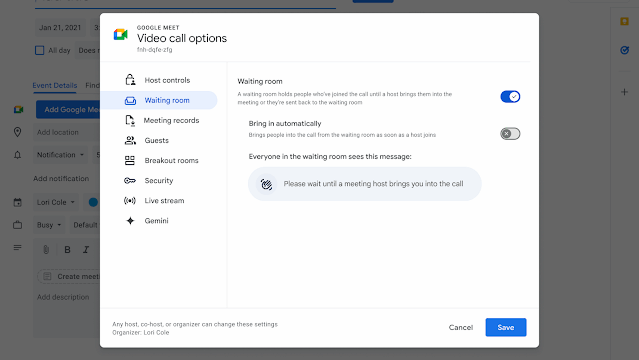Screen dimensions: 639x360
Task: Toggle italic formatting in description
Action: (86, 250)
